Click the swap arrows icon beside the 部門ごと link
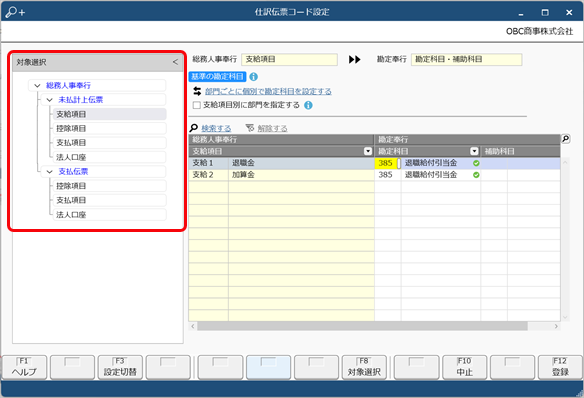The height and width of the screenshot is (398, 584). coord(197,91)
